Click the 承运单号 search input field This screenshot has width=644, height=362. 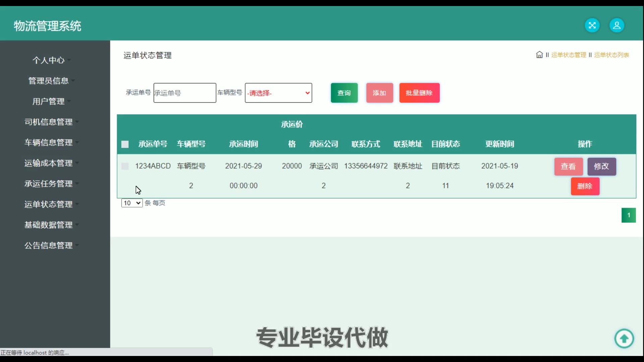185,93
